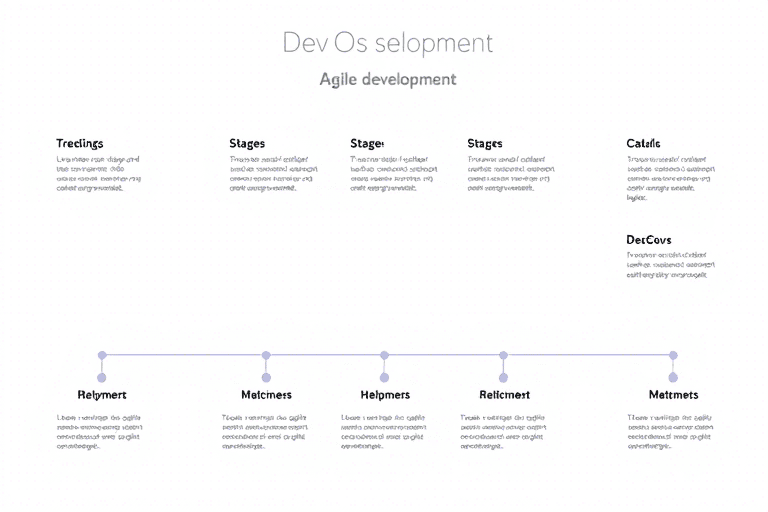Select the description text below DecCovs
This screenshot has height=512, width=768.
pos(670,265)
